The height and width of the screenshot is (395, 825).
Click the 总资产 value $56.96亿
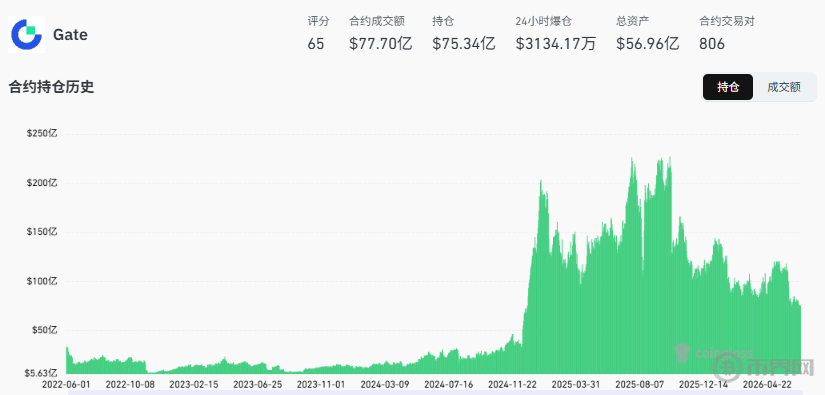tap(647, 44)
